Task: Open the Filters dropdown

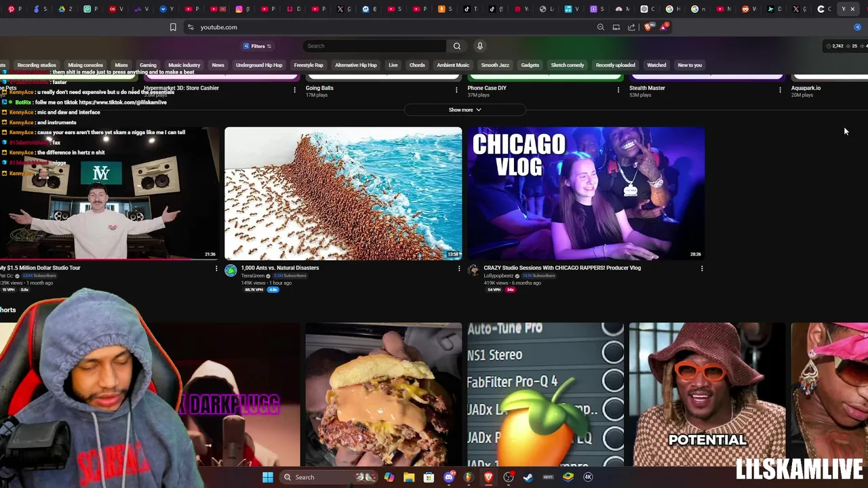Action: [258, 46]
